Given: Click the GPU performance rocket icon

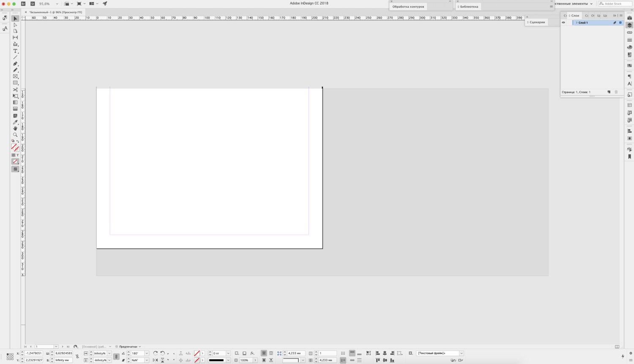Looking at the screenshot, I should click(105, 4).
